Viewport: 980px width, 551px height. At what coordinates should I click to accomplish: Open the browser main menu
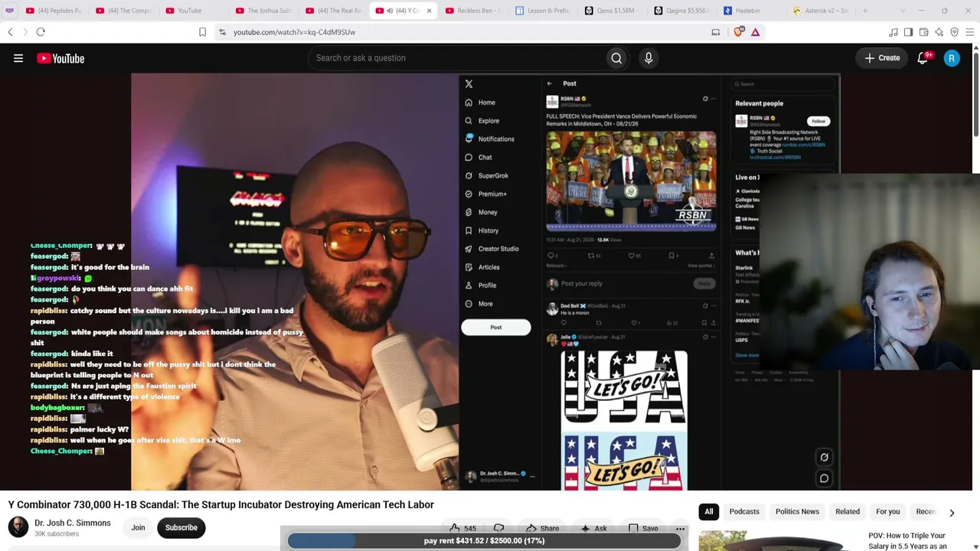click(x=969, y=32)
